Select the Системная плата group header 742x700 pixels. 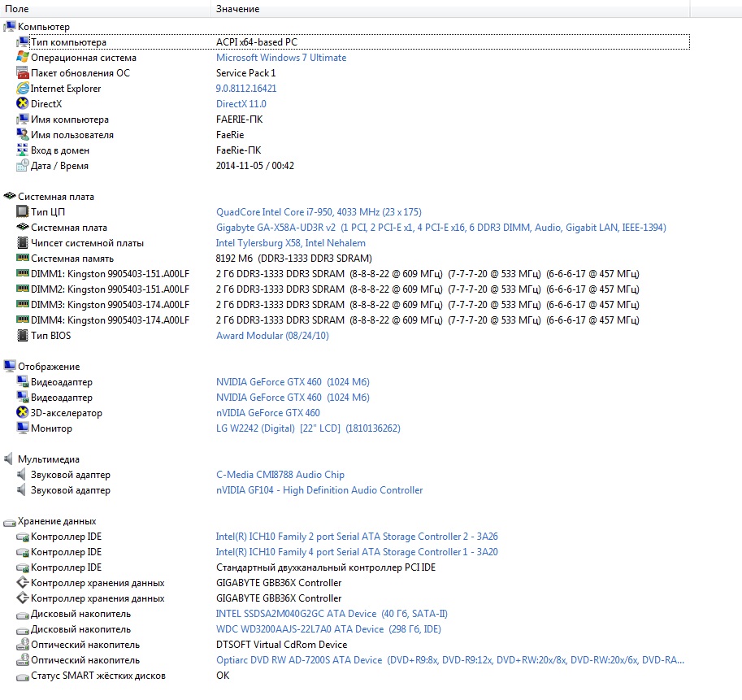pos(56,197)
